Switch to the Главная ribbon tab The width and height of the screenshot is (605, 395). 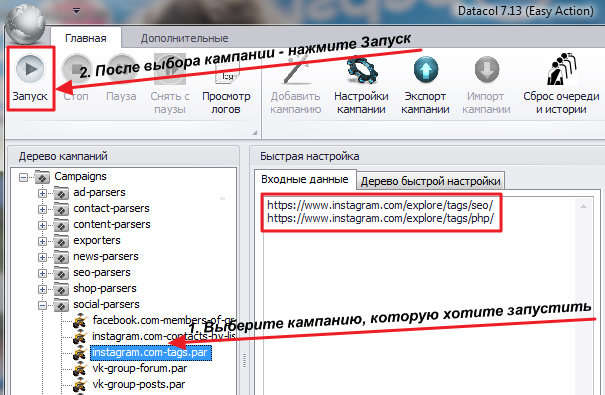(x=86, y=38)
